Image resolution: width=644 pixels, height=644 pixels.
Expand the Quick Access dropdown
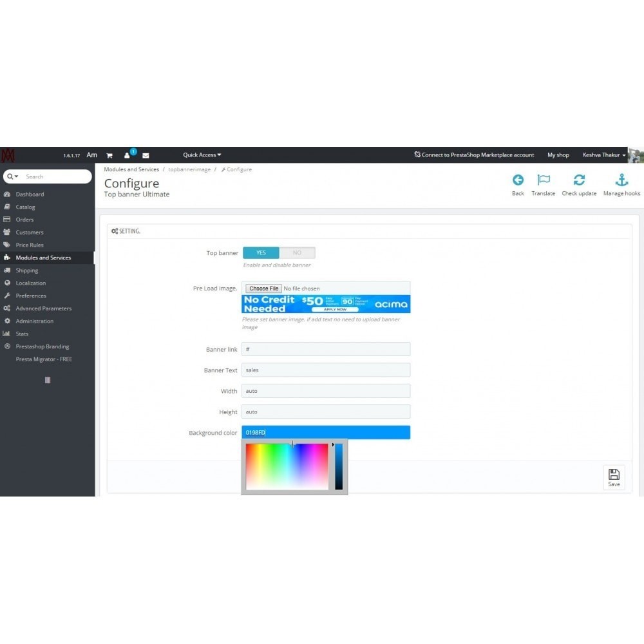click(x=202, y=155)
